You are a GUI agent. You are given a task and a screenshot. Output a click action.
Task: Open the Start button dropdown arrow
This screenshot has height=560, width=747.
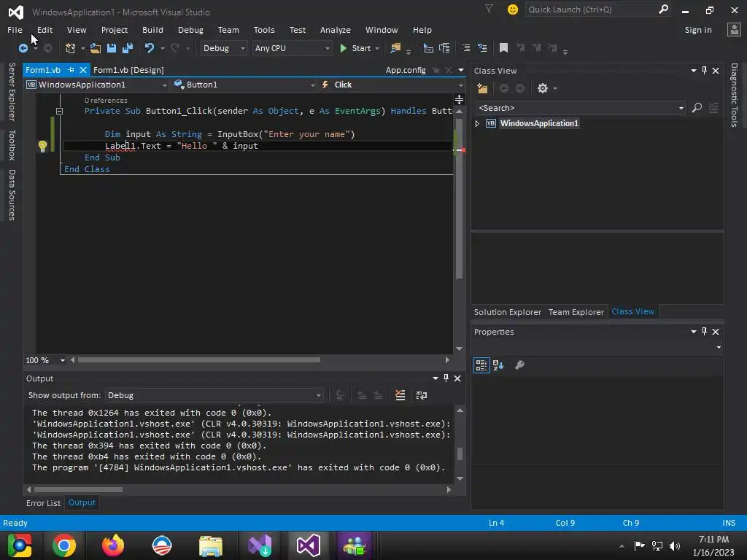377,49
